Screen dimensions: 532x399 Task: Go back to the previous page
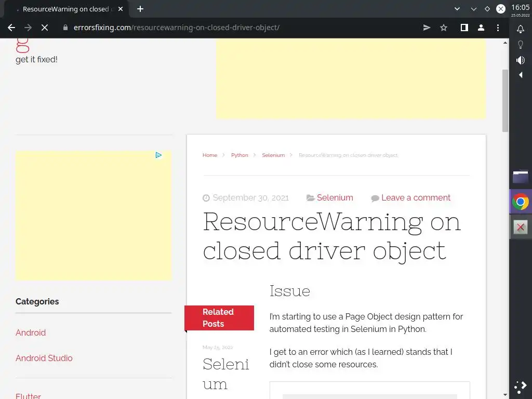pyautogui.click(x=11, y=28)
